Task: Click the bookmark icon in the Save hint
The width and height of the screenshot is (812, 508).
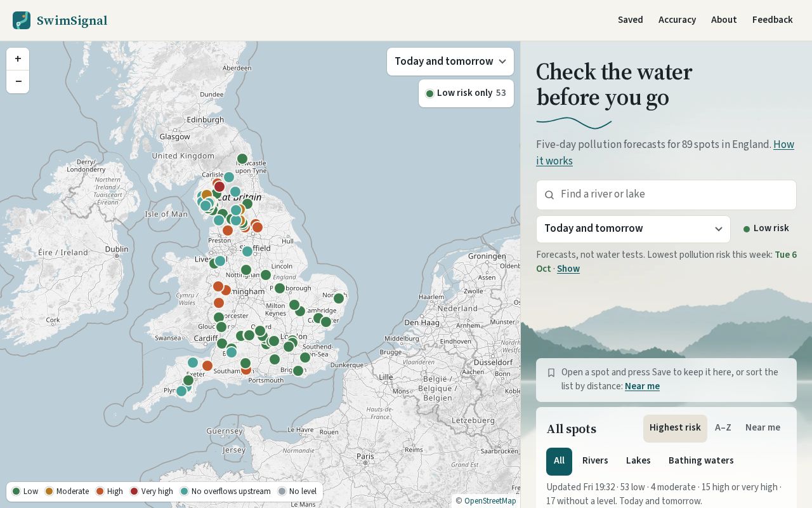Action: pos(551,373)
